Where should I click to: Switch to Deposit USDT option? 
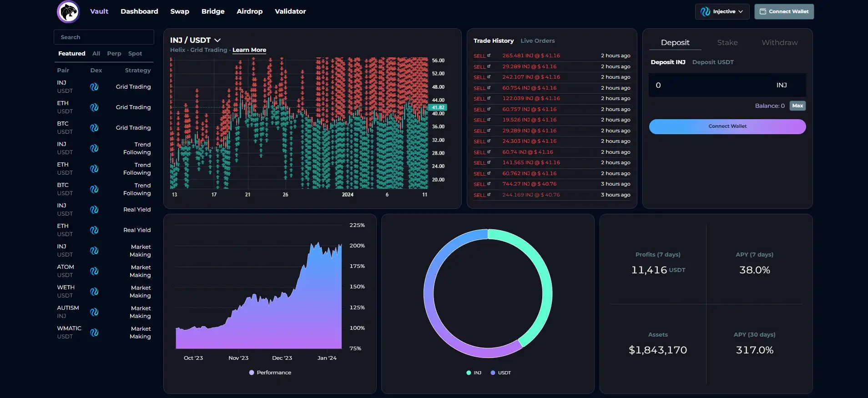[712, 62]
